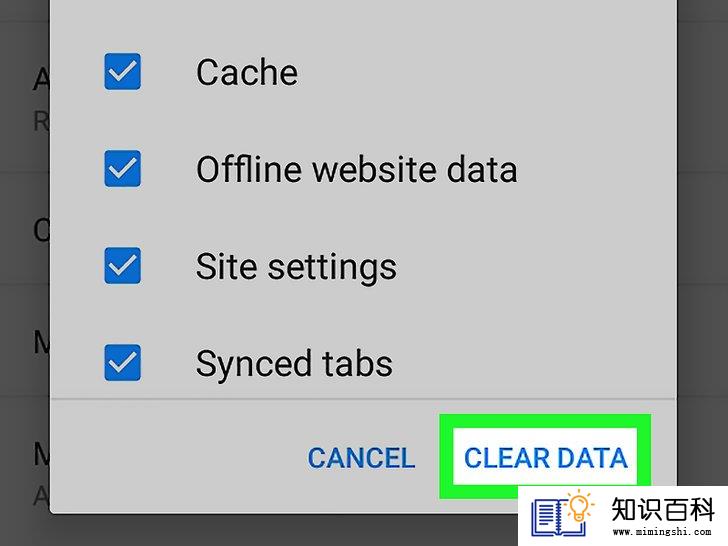Tap the partly hidden 'M' item behind Synced tabs
Screen dimensions: 728x546
[42, 344]
